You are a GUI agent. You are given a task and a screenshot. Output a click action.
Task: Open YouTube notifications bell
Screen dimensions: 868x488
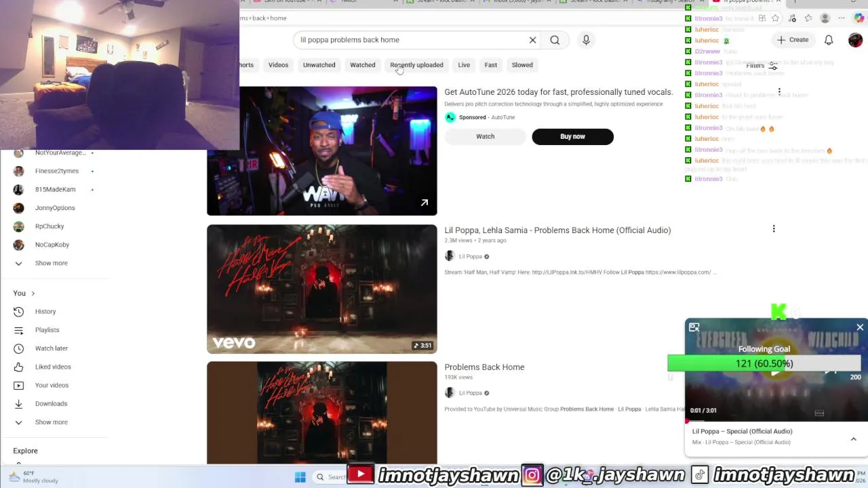click(829, 40)
